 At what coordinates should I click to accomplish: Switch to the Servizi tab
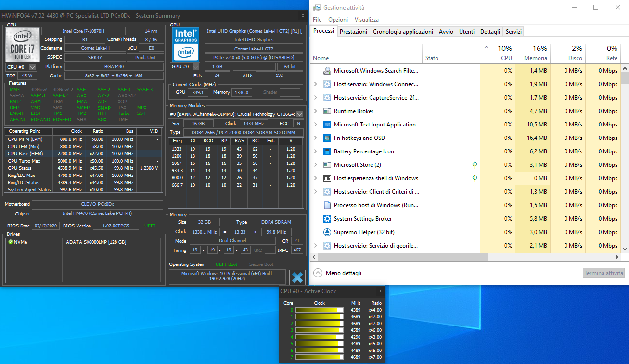pos(513,32)
